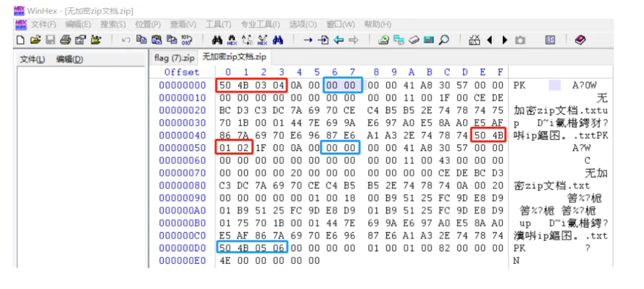The width and height of the screenshot is (644, 289).
Task: Select offset row 00000010
Action: (182, 98)
